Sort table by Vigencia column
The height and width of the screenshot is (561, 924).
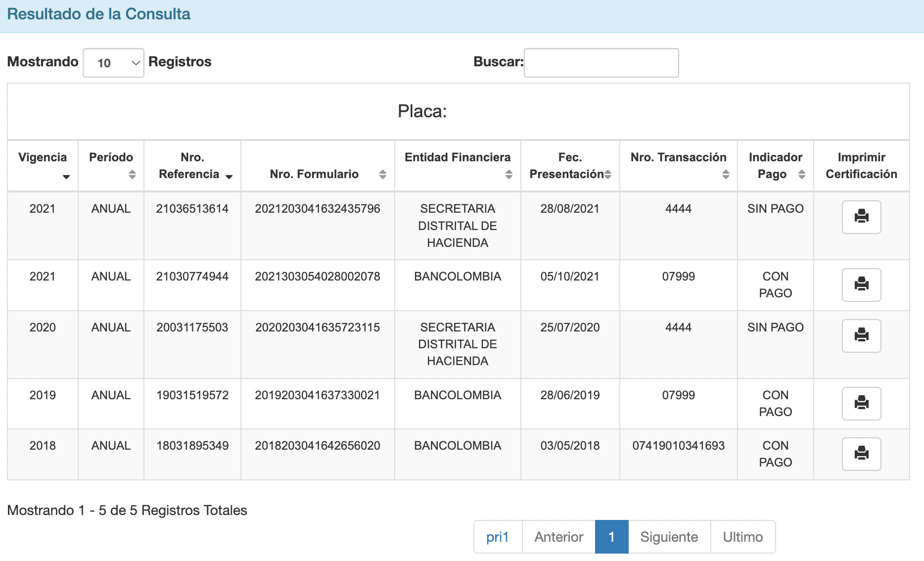(x=43, y=165)
